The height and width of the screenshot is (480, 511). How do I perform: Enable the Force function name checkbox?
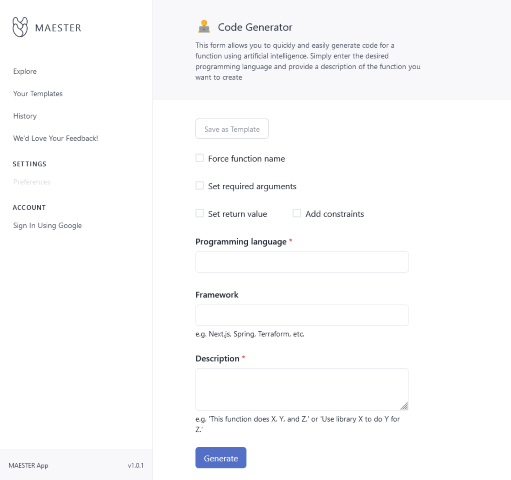coord(200,158)
